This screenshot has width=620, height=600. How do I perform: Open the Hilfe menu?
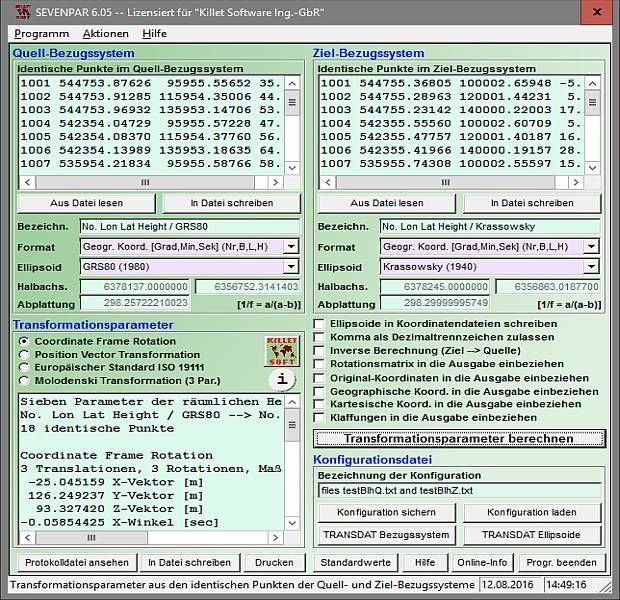coord(154,34)
